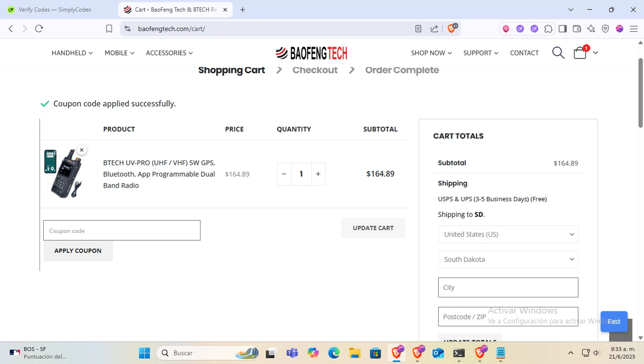The image size is (644, 364).
Task: Open Outlook from taskbar
Action: (438, 353)
